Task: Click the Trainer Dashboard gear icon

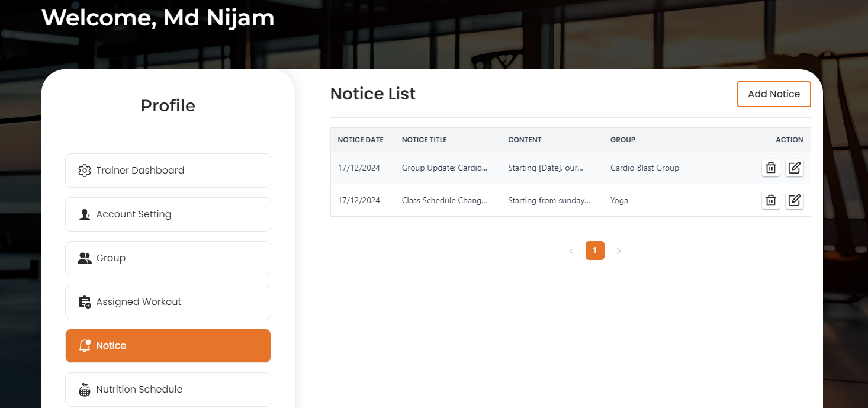Action: pyautogui.click(x=85, y=171)
